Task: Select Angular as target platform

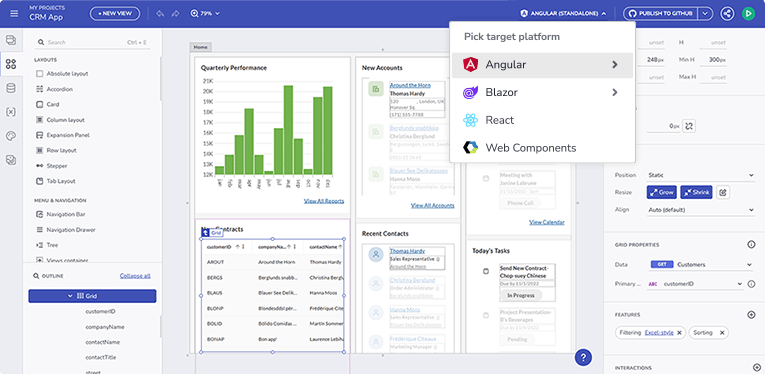Action: pyautogui.click(x=543, y=65)
